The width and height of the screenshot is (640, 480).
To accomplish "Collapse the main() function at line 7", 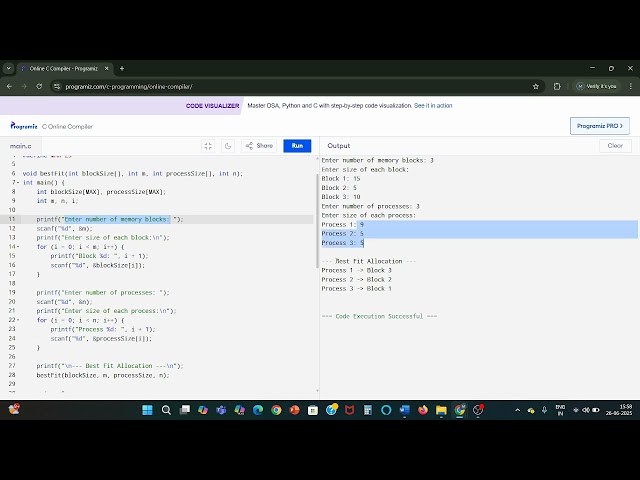I will [x=18, y=183].
